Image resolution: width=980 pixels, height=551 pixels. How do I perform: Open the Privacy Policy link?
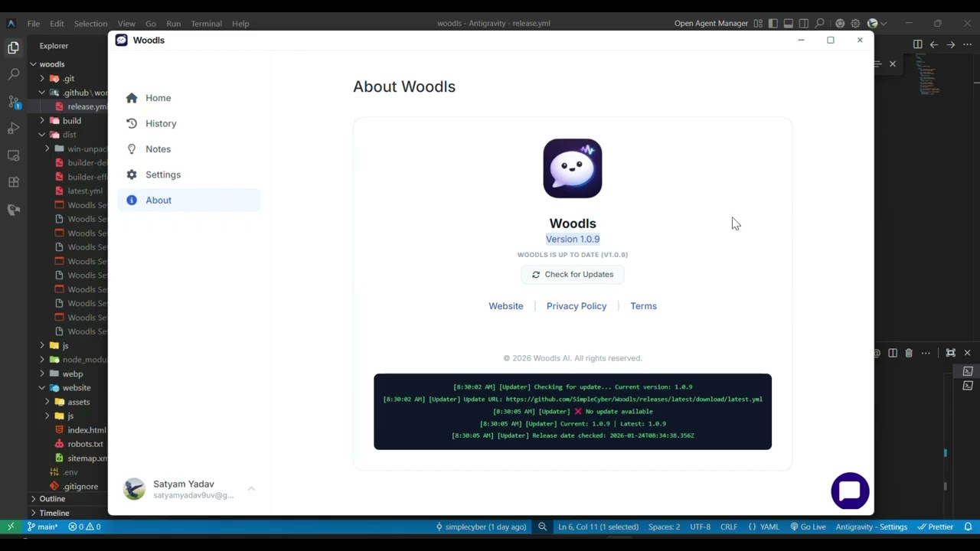(x=577, y=306)
